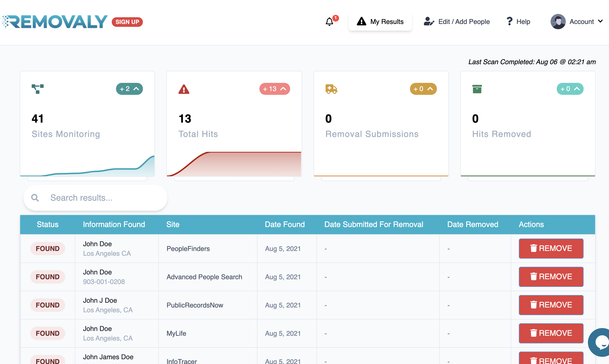The width and height of the screenshot is (609, 364).
Task: Click the Removaly logo
Action: [x=54, y=22]
